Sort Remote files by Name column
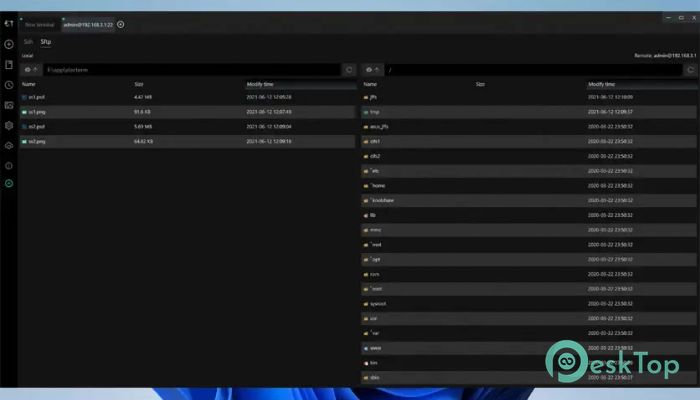The image size is (700, 400). [x=370, y=84]
